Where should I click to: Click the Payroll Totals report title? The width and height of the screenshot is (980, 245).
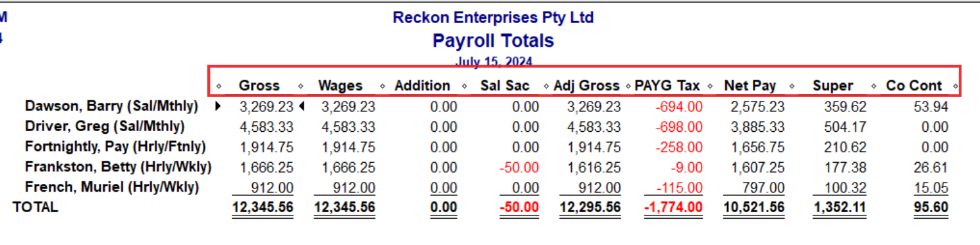click(493, 41)
